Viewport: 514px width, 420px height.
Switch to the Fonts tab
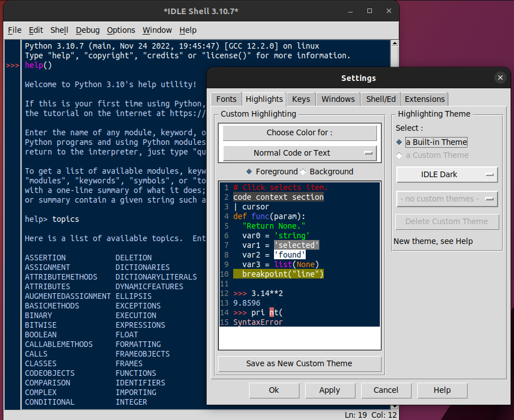point(226,98)
